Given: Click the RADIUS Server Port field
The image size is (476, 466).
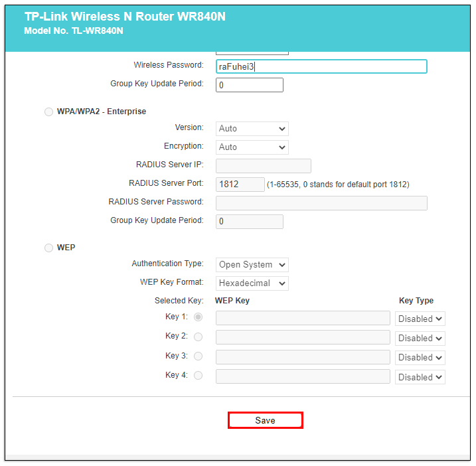Looking at the screenshot, I should [240, 185].
